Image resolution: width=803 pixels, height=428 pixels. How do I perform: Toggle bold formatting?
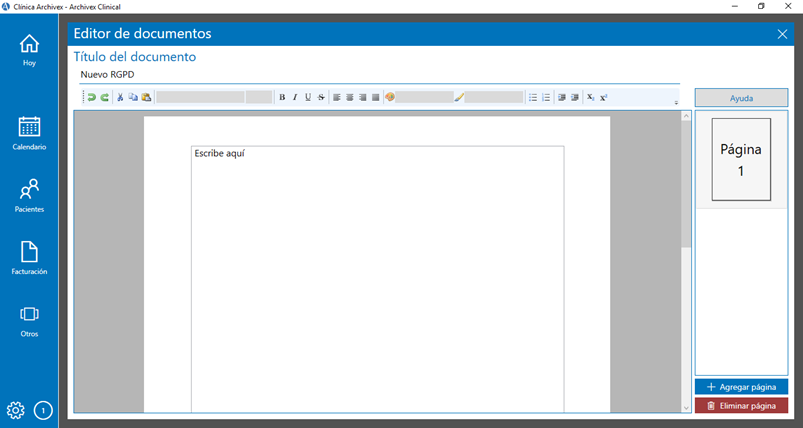coord(282,97)
